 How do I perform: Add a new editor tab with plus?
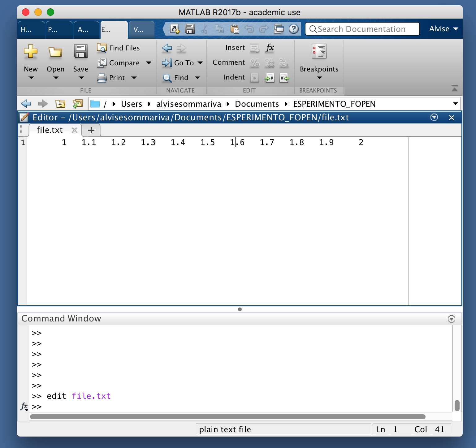tap(91, 130)
